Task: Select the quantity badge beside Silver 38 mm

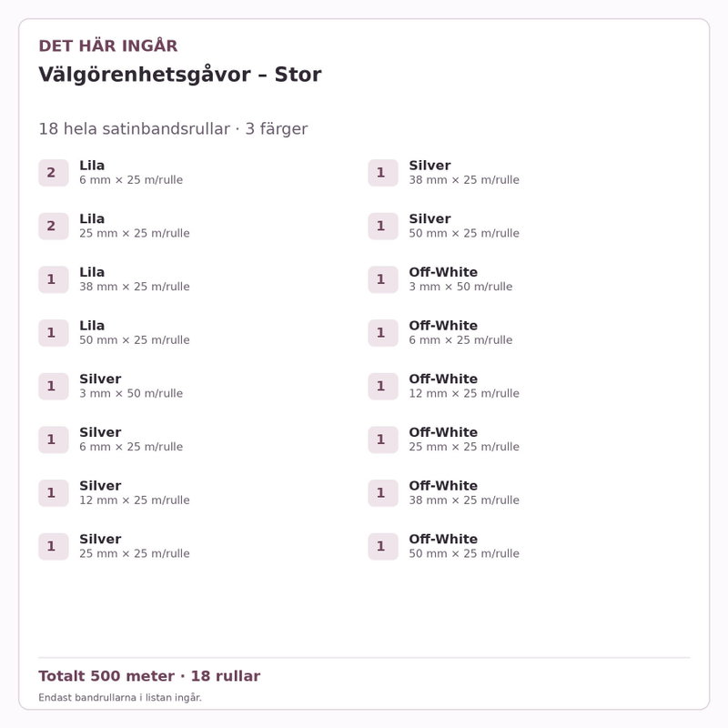Action: [x=383, y=173]
